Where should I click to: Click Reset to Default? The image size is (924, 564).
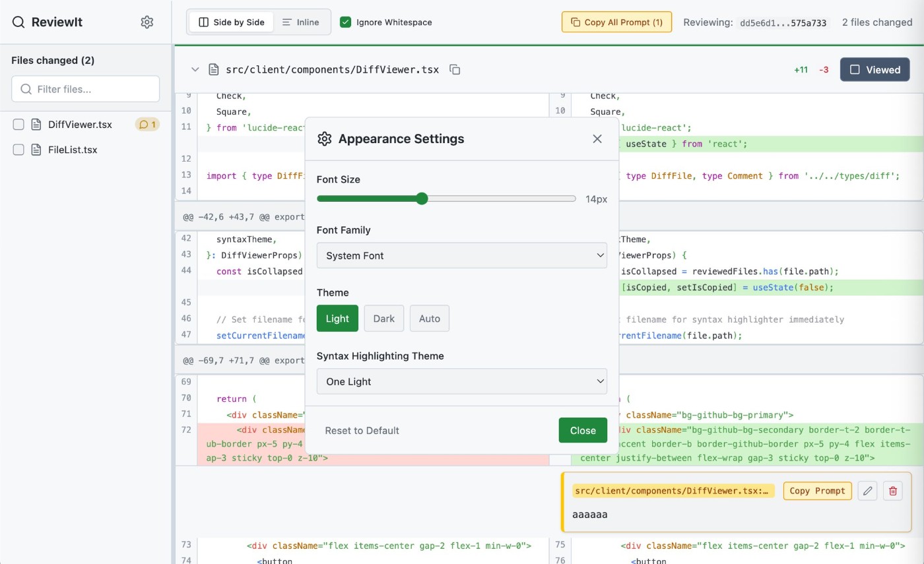coord(362,431)
